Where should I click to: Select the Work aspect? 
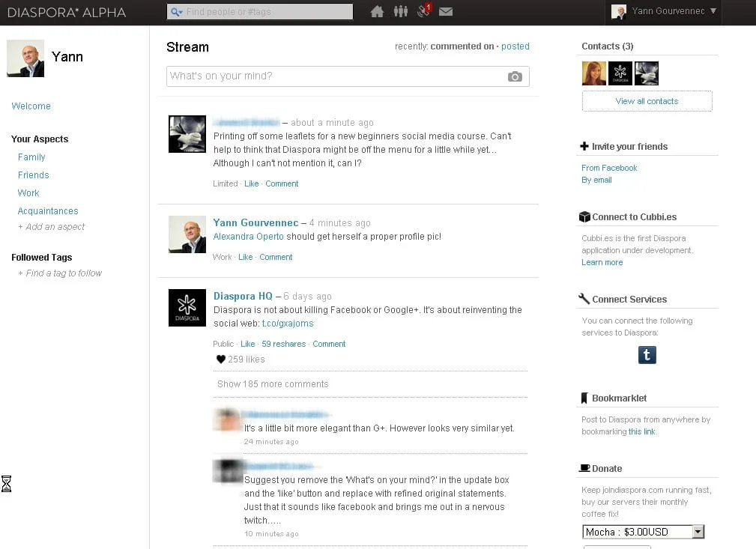click(28, 193)
